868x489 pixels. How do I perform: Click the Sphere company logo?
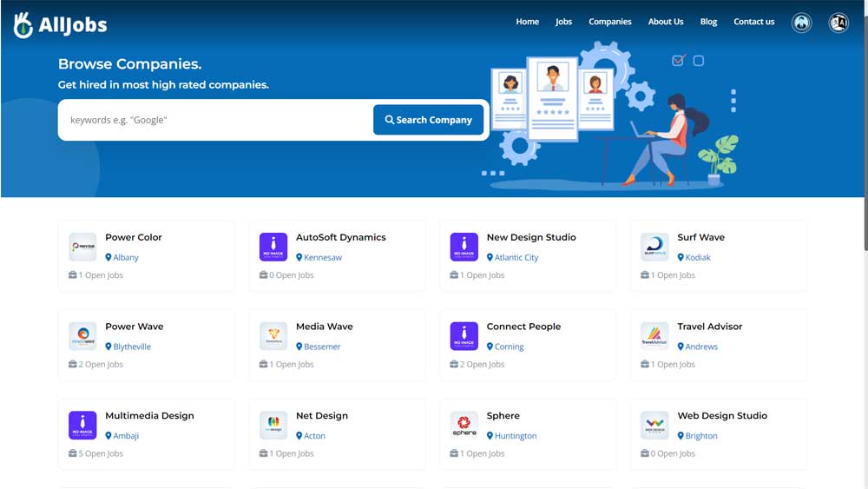click(x=464, y=426)
